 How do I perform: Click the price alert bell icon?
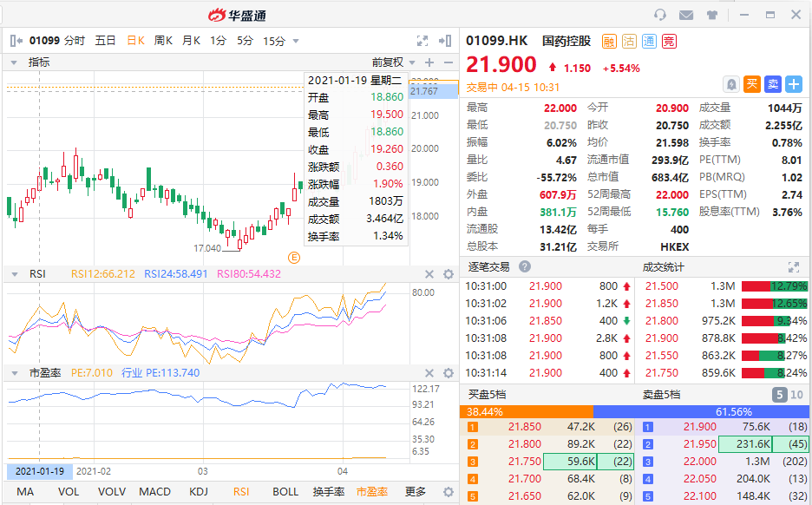[731, 84]
